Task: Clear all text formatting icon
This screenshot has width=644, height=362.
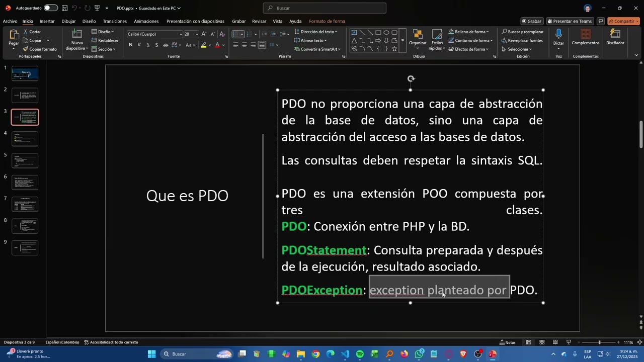Action: 222,34
